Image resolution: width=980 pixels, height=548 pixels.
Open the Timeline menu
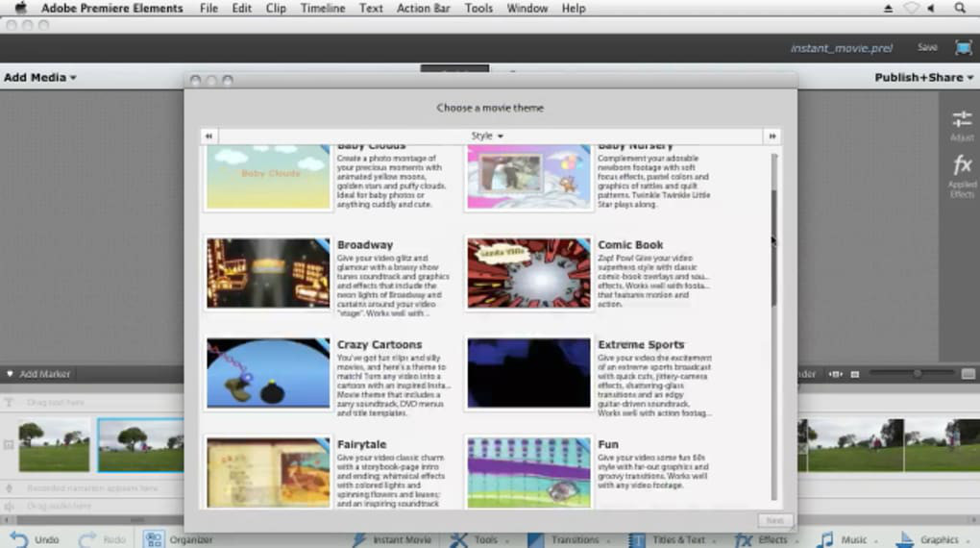(323, 8)
